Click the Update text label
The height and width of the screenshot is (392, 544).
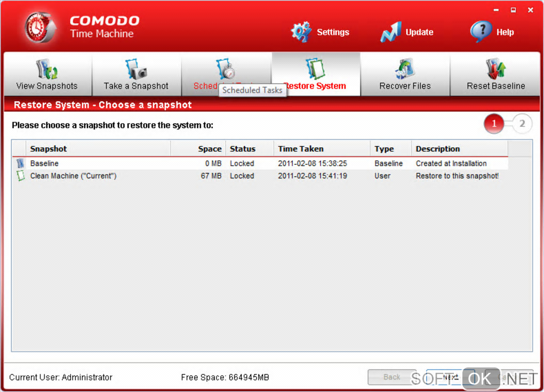pyautogui.click(x=419, y=32)
